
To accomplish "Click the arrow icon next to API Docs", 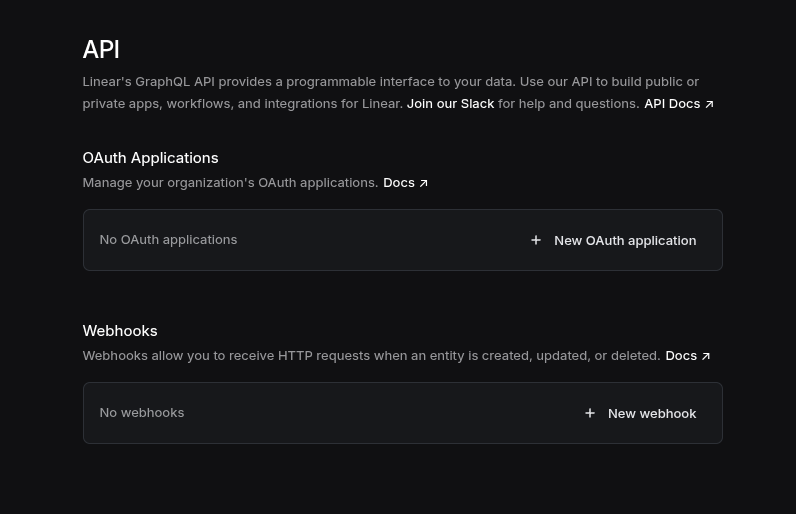I will coord(709,104).
